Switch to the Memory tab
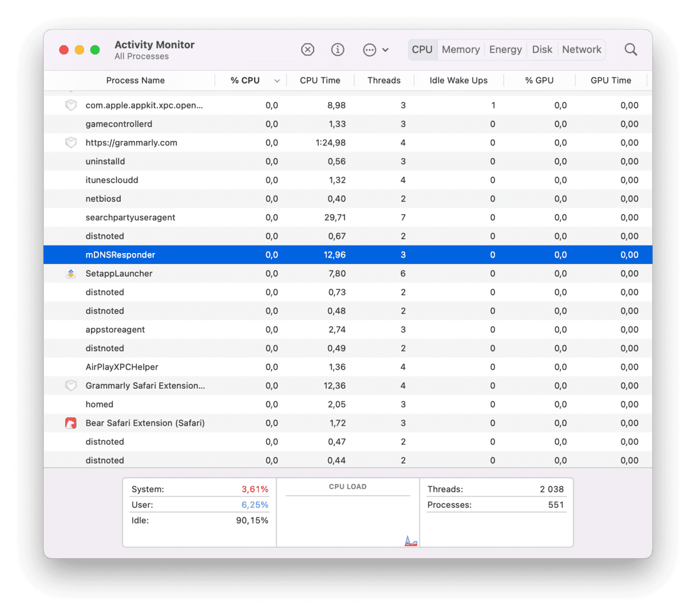This screenshot has width=696, height=616. [461, 50]
